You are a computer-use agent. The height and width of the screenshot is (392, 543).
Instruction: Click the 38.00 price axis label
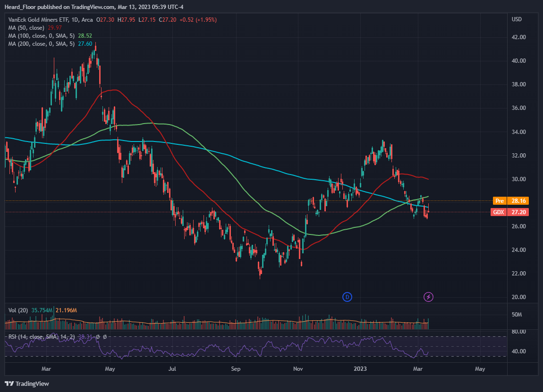coord(519,84)
